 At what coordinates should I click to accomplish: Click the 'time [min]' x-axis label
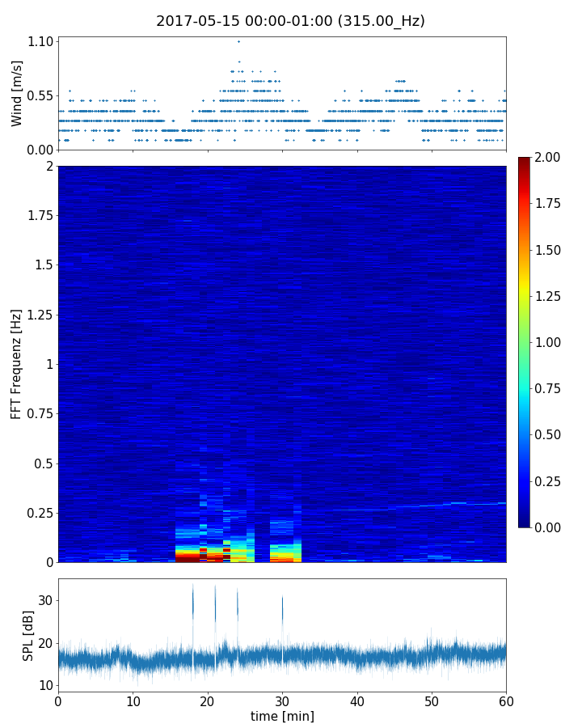click(x=282, y=716)
